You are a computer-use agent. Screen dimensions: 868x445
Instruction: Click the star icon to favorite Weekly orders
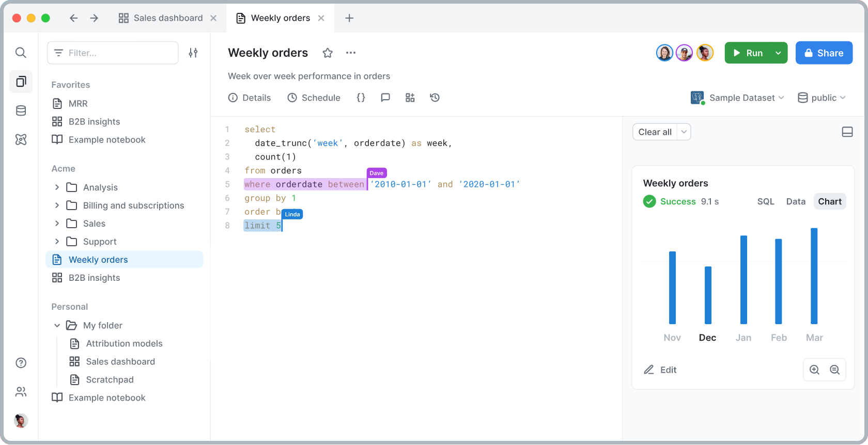click(x=328, y=53)
